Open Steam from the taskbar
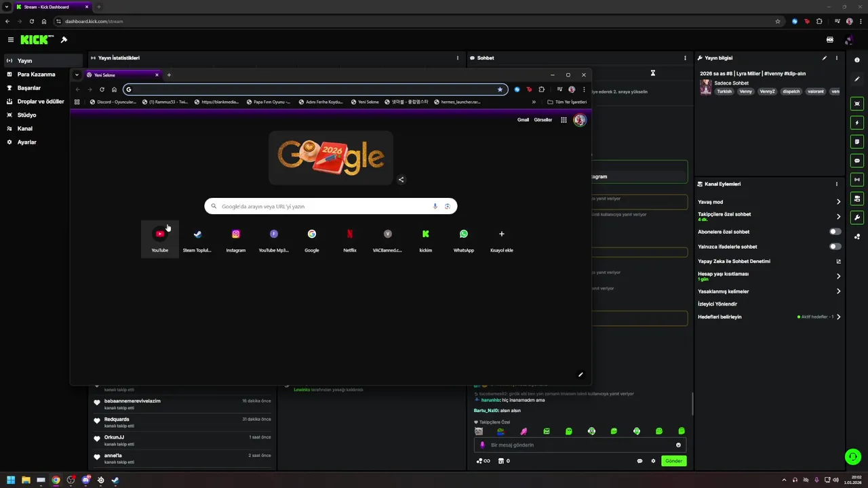The width and height of the screenshot is (868, 488). coord(115,480)
